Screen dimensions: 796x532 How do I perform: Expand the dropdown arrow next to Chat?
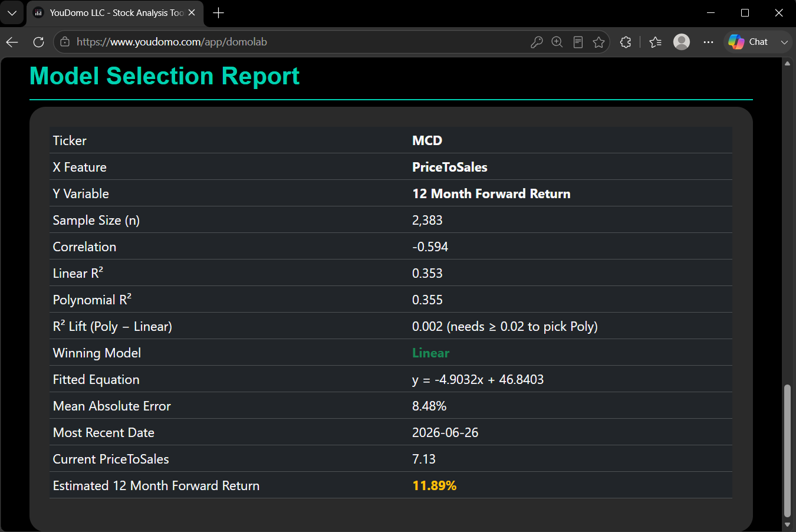(784, 42)
